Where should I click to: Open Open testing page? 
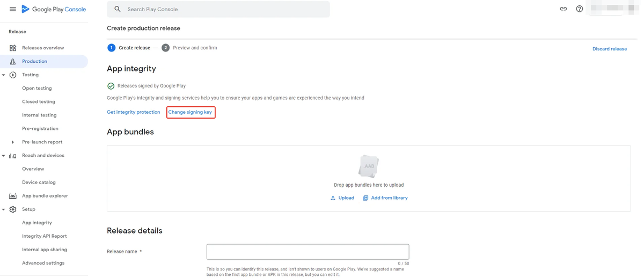(x=37, y=88)
